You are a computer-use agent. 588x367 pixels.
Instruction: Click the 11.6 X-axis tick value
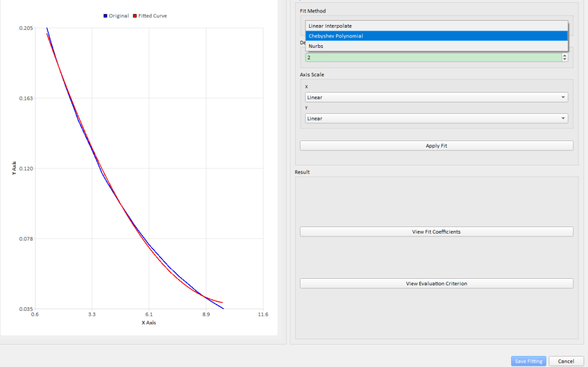[x=264, y=315]
